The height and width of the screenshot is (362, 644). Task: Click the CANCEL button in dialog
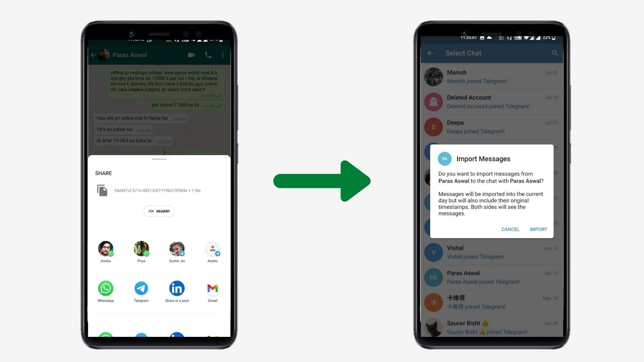[x=509, y=229]
